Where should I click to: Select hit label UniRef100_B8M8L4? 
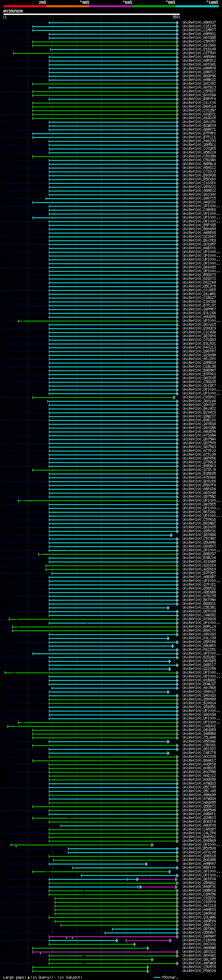click(199, 164)
